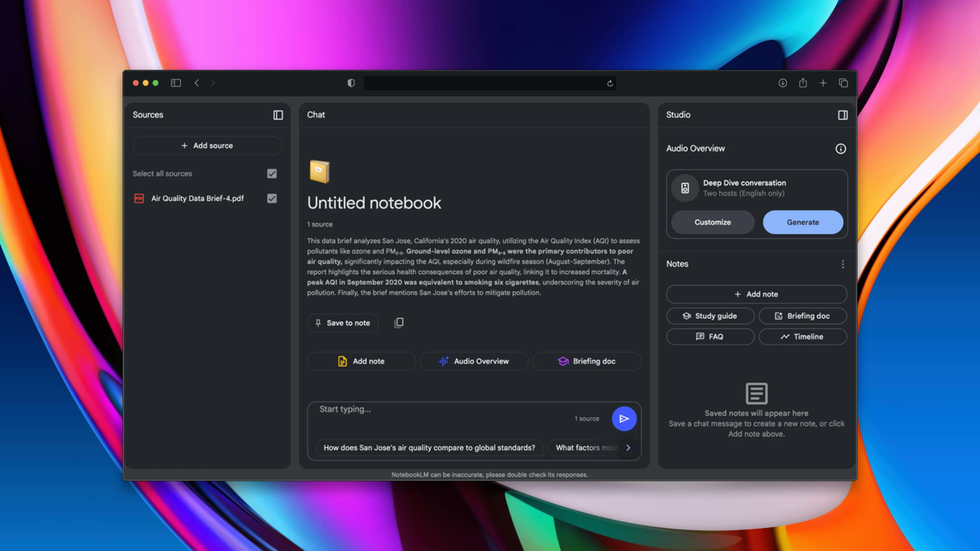Generate the Deep Dive conversation
The width and height of the screenshot is (980, 551).
click(x=802, y=222)
